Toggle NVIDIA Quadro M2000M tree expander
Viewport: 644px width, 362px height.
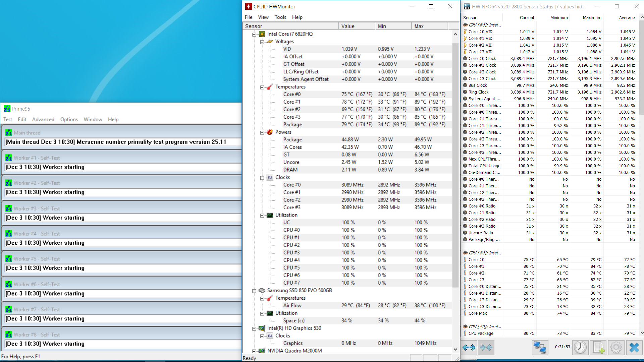click(254, 351)
